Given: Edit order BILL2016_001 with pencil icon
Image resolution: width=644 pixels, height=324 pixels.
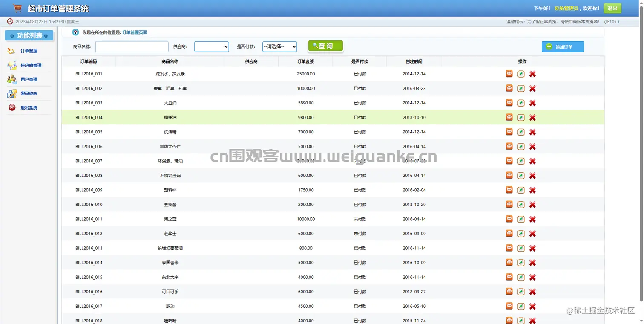Looking at the screenshot, I should pyautogui.click(x=521, y=74).
